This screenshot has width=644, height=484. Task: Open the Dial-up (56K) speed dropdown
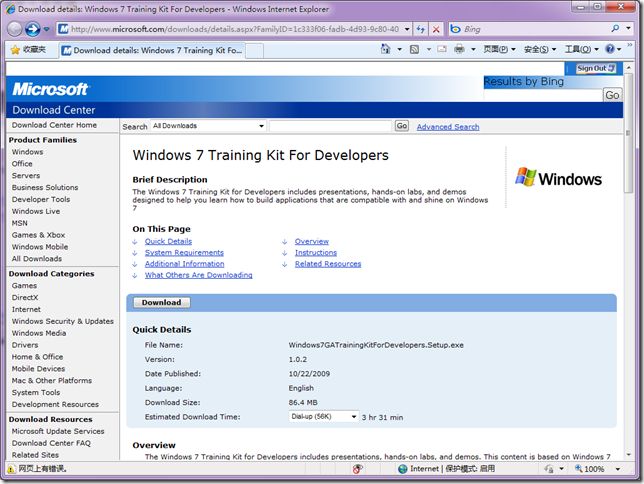pyautogui.click(x=324, y=417)
